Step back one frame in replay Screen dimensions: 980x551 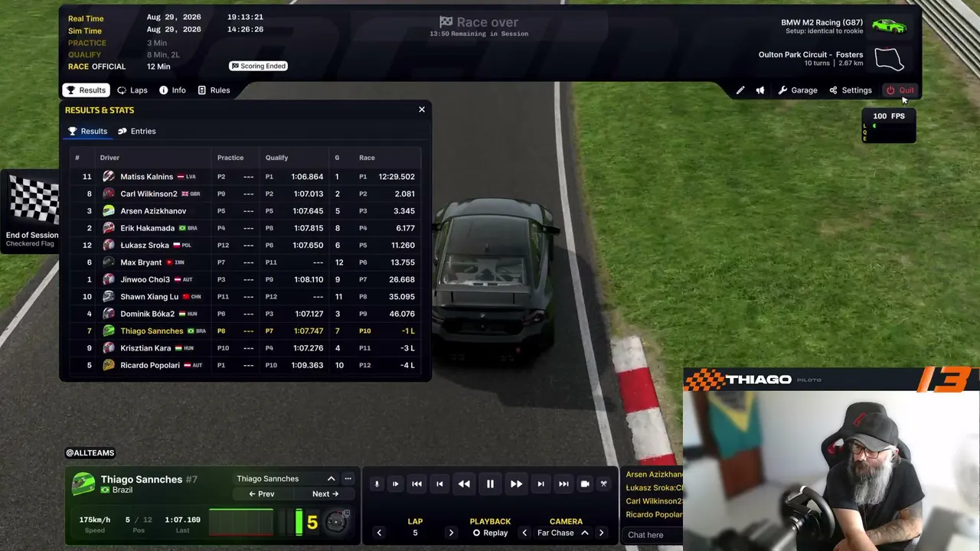point(439,484)
